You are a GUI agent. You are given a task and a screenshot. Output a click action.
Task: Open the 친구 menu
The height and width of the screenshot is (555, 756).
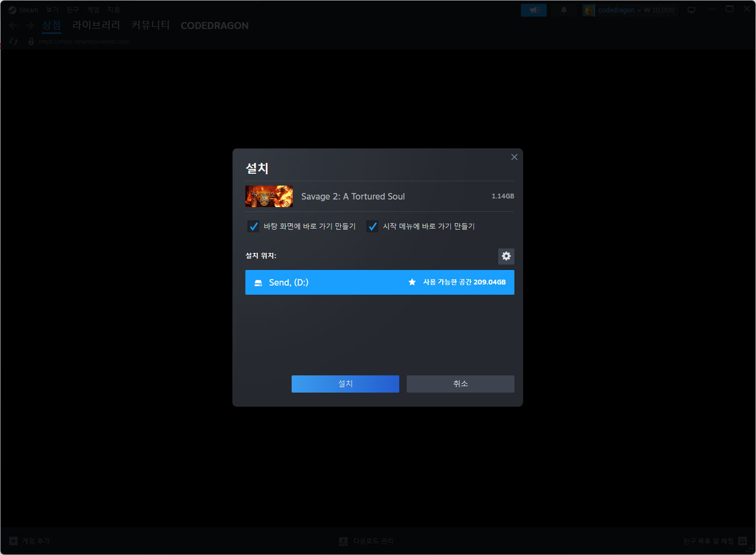(73, 10)
